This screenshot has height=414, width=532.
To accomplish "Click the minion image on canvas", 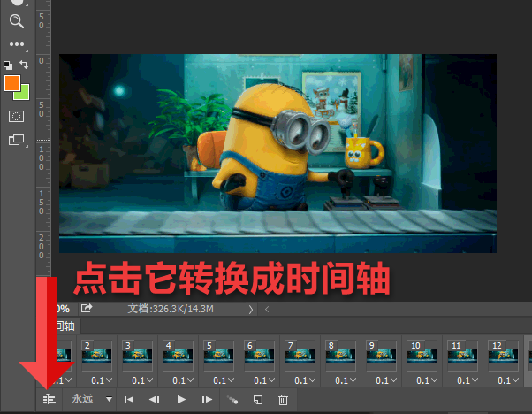I will pos(277,153).
